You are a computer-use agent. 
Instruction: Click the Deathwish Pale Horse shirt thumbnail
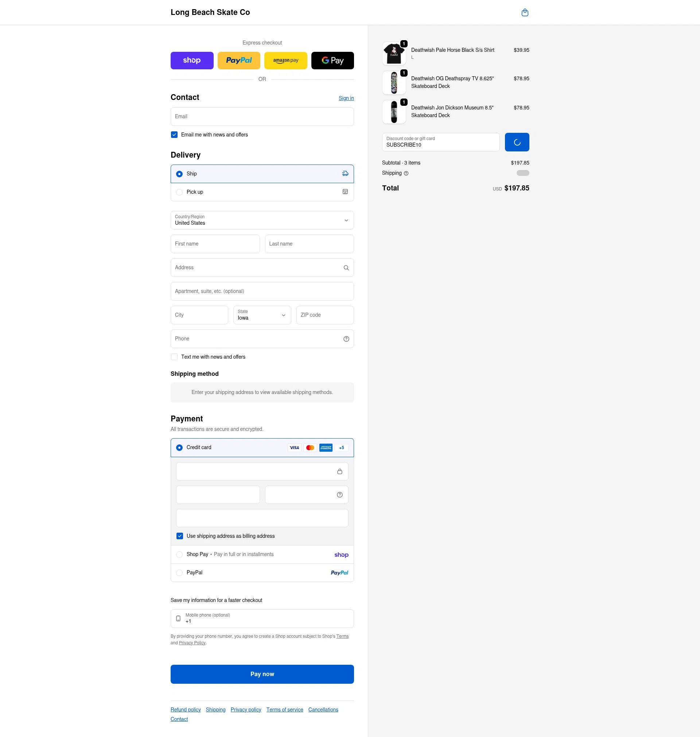[394, 53]
